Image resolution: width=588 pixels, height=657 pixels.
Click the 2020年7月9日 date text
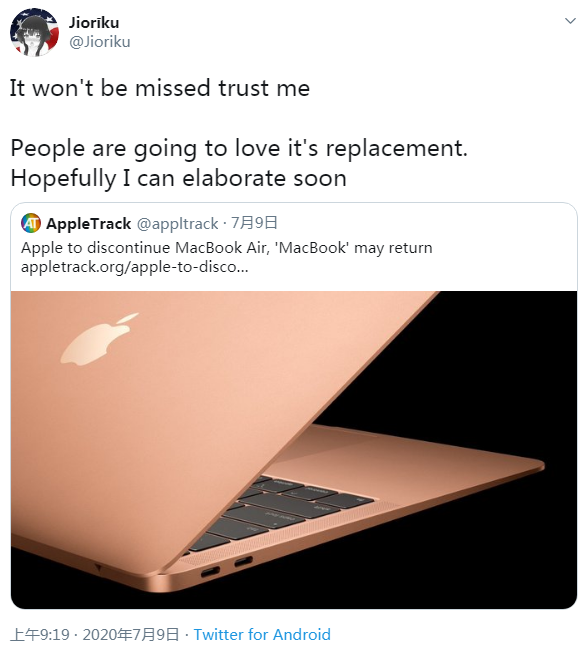coord(131,634)
